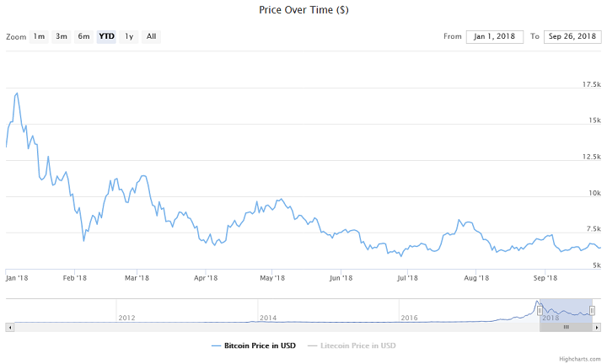Click the Sep '18 axis label
Image resolution: width=607 pixels, height=364 pixels.
point(545,278)
